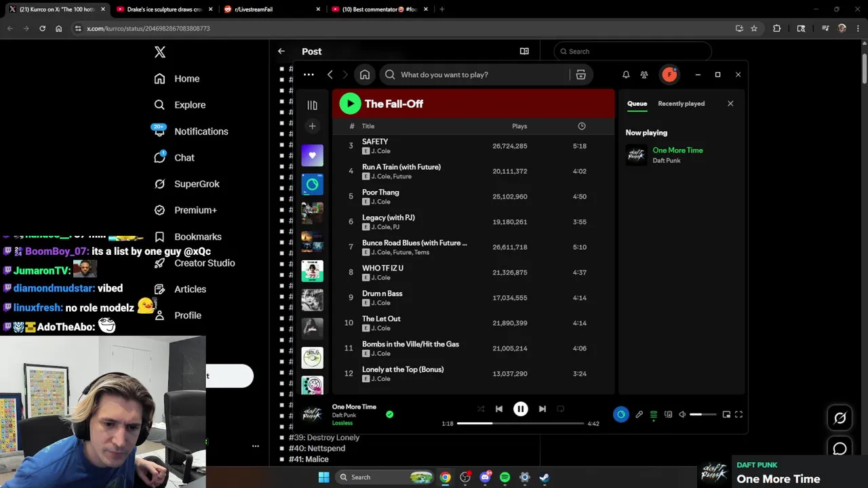Open Spotify Home

coord(365,75)
